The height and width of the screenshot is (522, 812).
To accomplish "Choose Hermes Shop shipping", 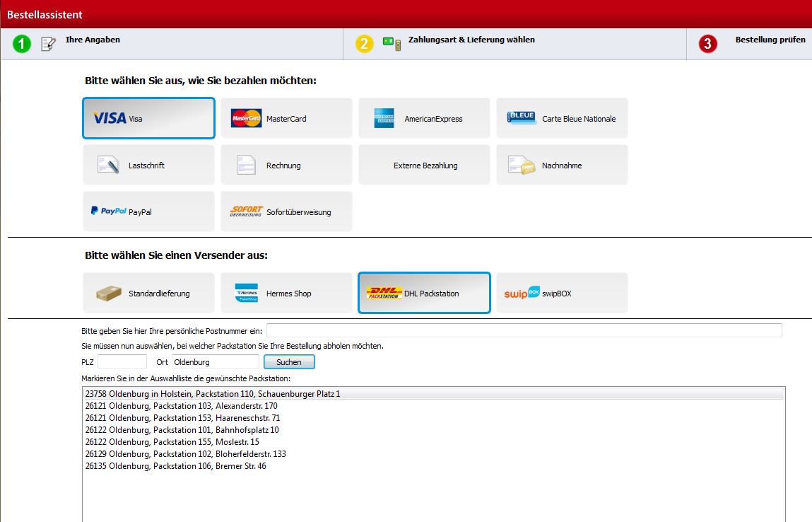I will tap(286, 293).
